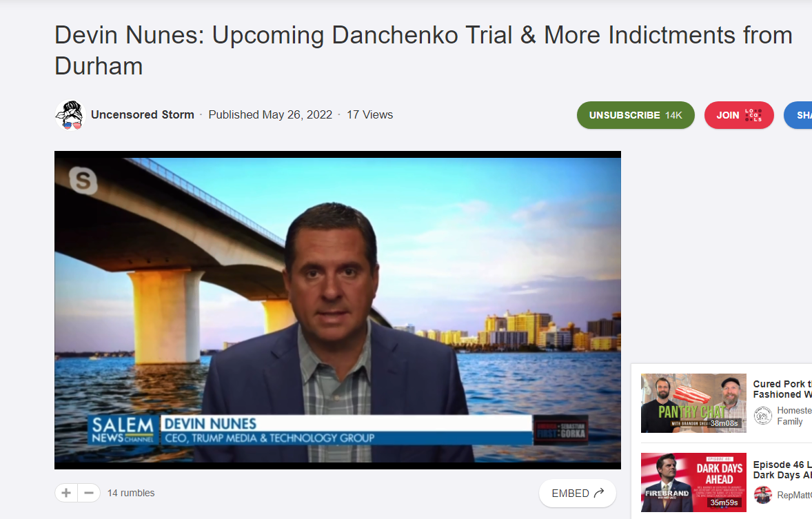This screenshot has height=519, width=812.
Task: Click the Uncensored Storm channel avatar
Action: tap(70, 115)
